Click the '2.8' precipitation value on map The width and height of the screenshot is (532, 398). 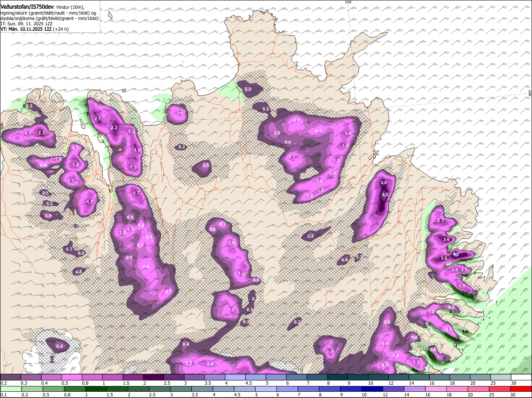[x=443, y=258]
